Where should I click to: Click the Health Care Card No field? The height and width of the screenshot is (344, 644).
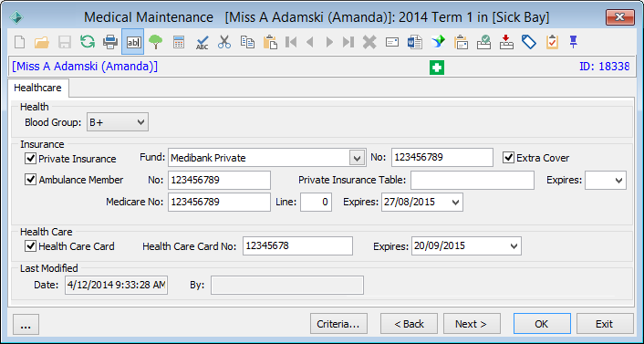point(297,245)
